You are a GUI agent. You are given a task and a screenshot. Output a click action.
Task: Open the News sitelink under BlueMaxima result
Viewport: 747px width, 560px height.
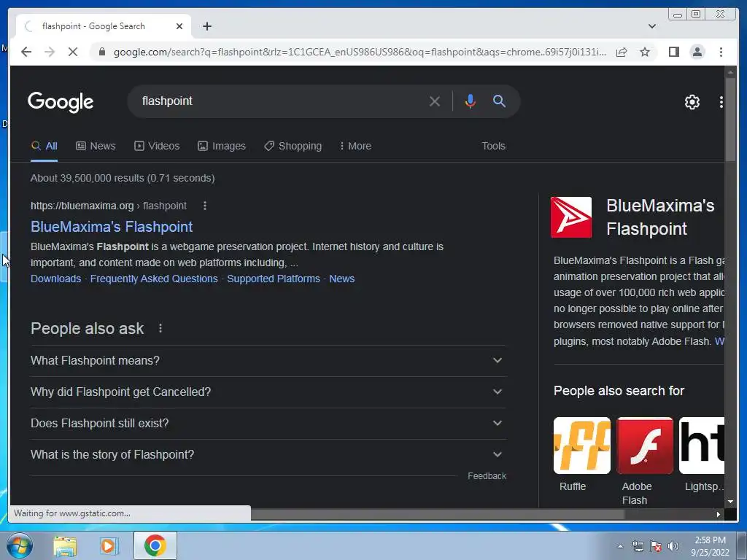point(341,279)
